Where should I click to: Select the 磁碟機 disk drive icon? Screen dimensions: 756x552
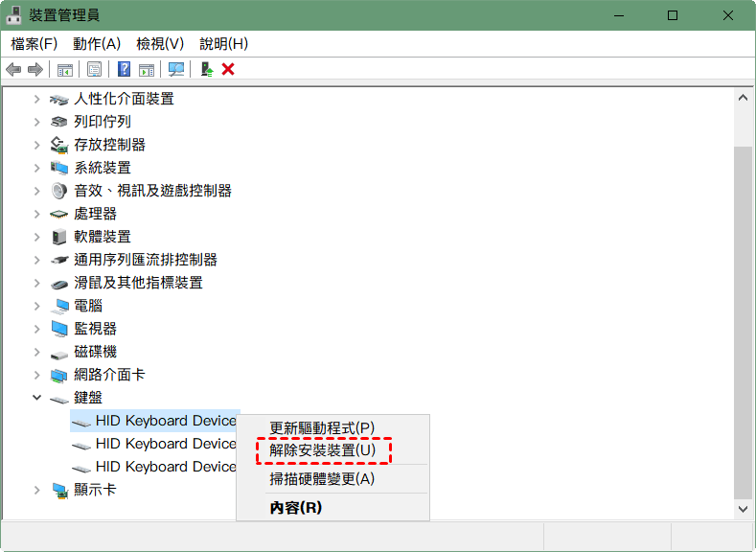pos(58,355)
